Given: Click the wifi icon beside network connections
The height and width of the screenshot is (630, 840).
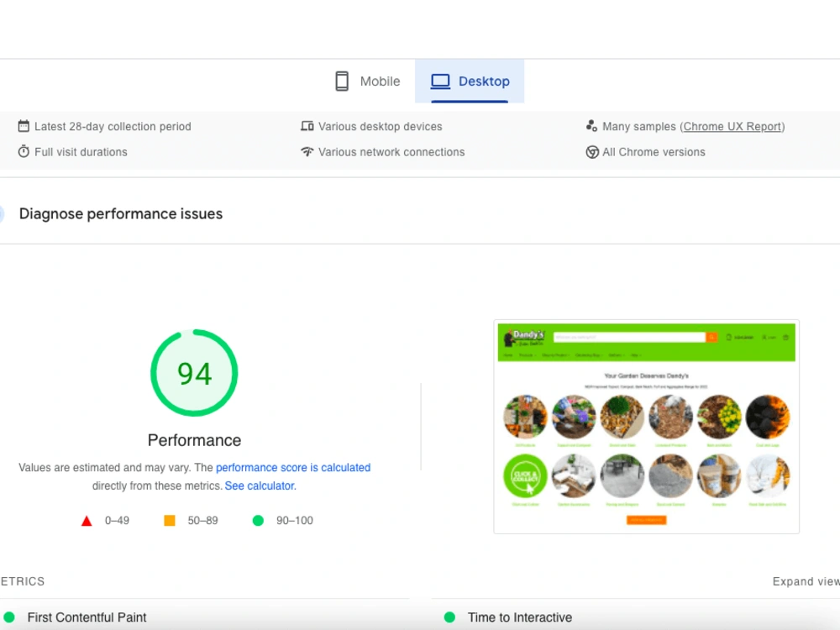Looking at the screenshot, I should (x=307, y=151).
